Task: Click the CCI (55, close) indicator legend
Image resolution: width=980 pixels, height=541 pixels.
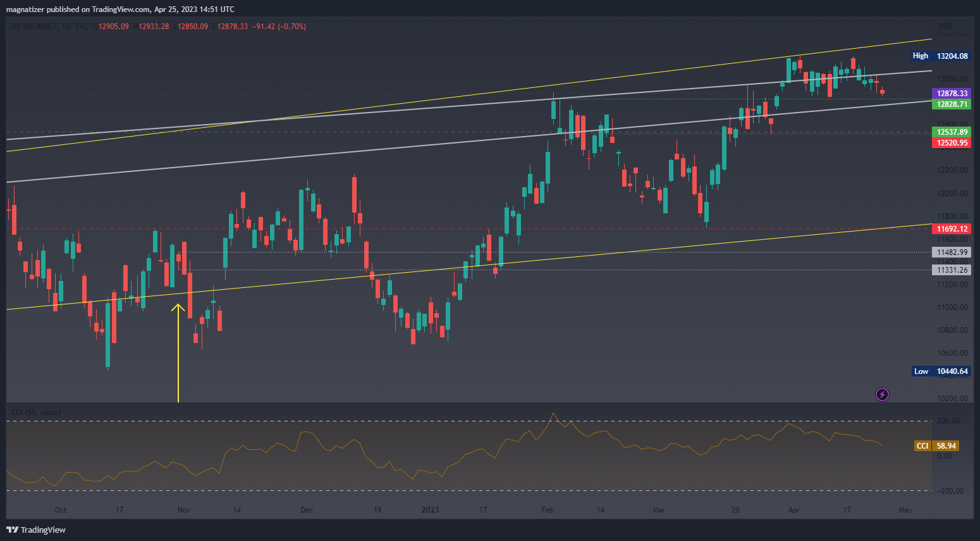Action: [x=36, y=413]
